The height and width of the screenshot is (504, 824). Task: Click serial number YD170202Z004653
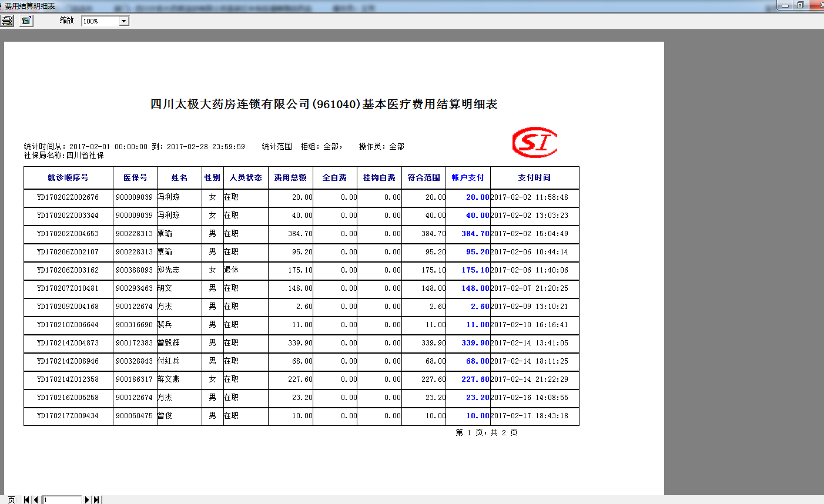click(68, 234)
